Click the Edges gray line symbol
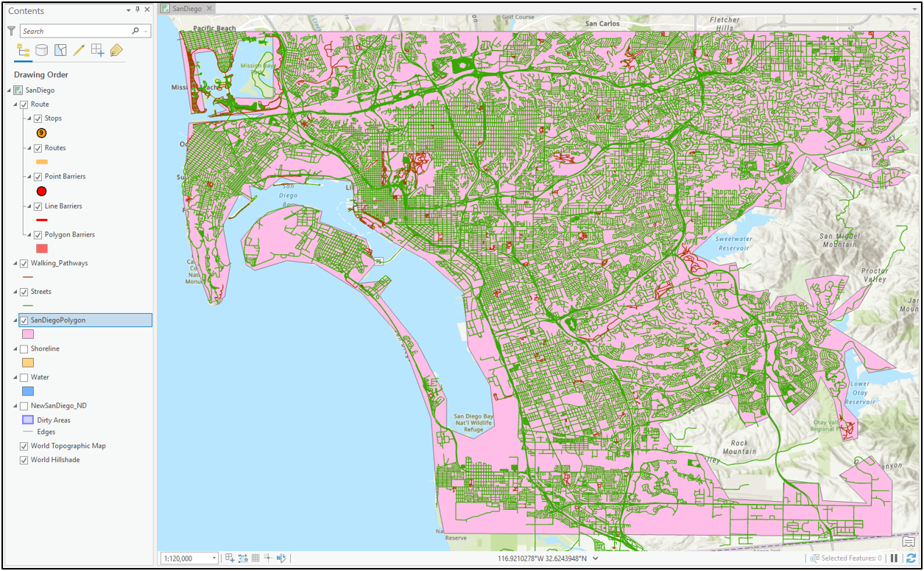This screenshot has width=924, height=571. [28, 432]
